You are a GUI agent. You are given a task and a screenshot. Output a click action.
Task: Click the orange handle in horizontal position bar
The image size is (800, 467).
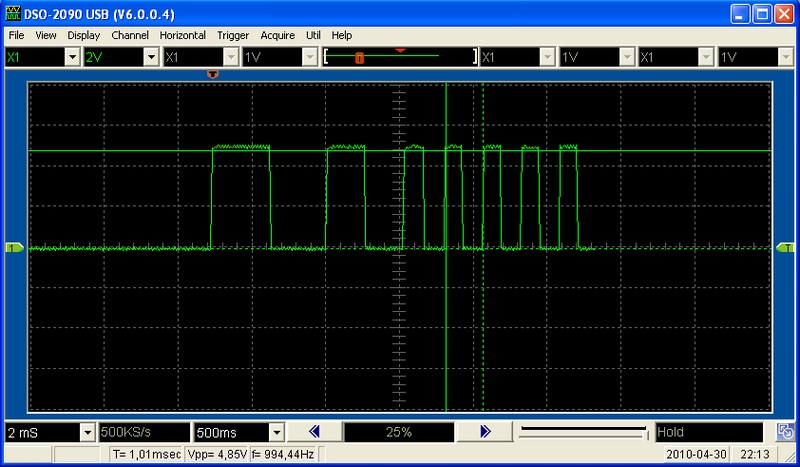tap(359, 58)
